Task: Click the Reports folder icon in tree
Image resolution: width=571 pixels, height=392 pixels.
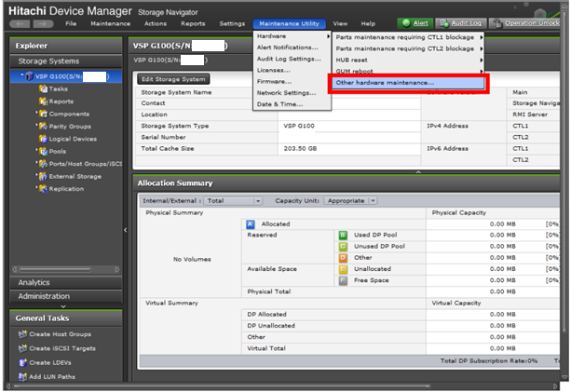Action: click(x=43, y=101)
